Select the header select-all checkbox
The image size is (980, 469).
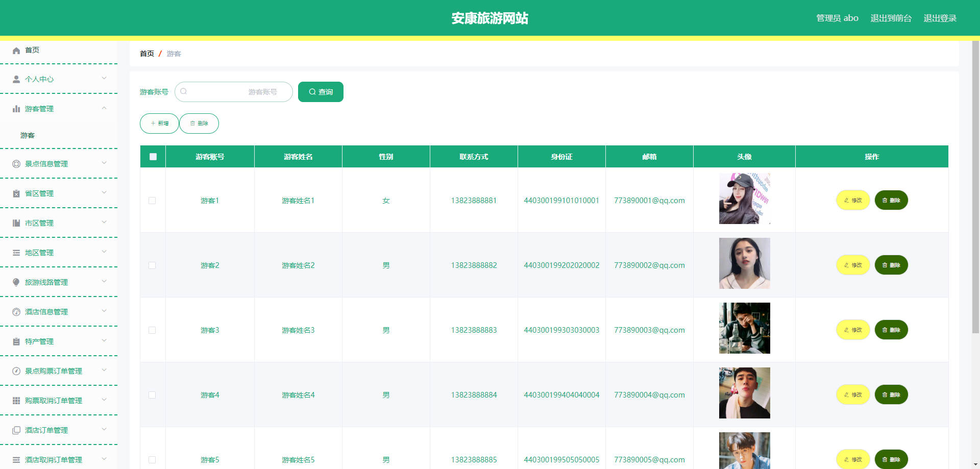point(153,157)
